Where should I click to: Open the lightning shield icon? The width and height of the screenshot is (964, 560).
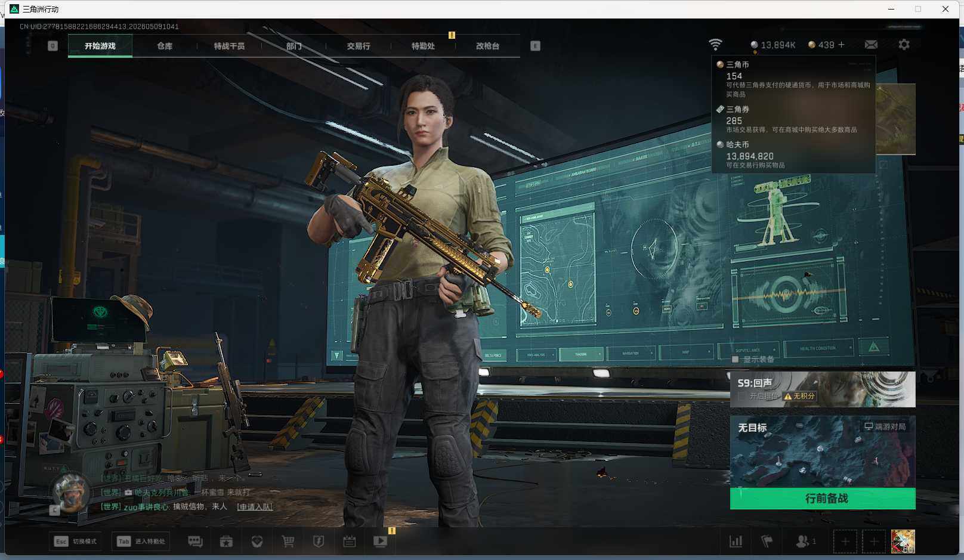319,542
